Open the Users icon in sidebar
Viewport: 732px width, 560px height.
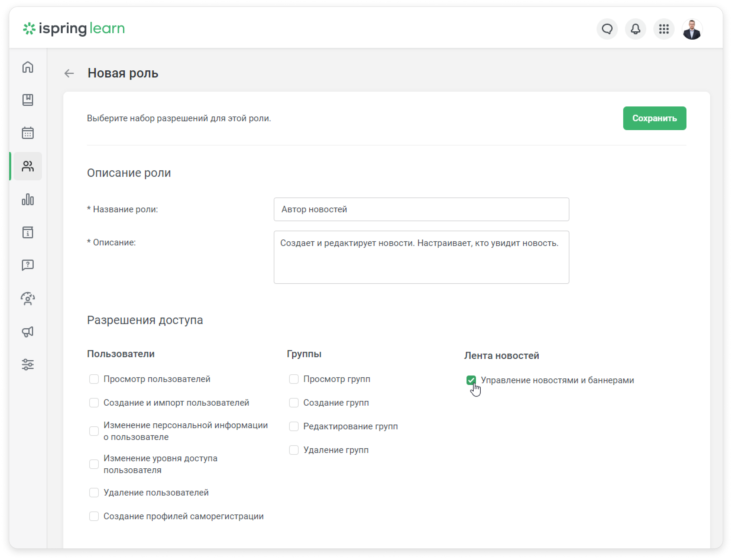pos(28,166)
